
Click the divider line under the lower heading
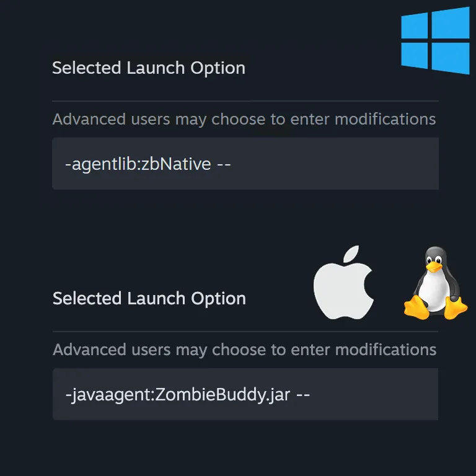245,332
